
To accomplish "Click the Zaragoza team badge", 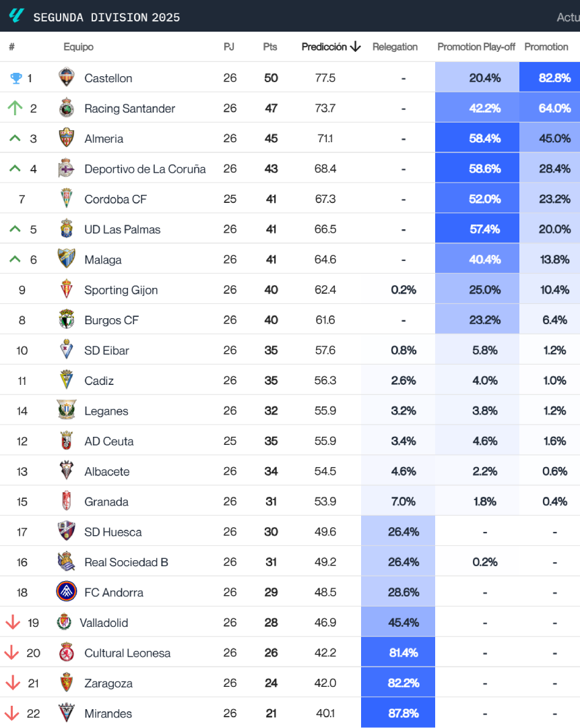I will (x=65, y=682).
